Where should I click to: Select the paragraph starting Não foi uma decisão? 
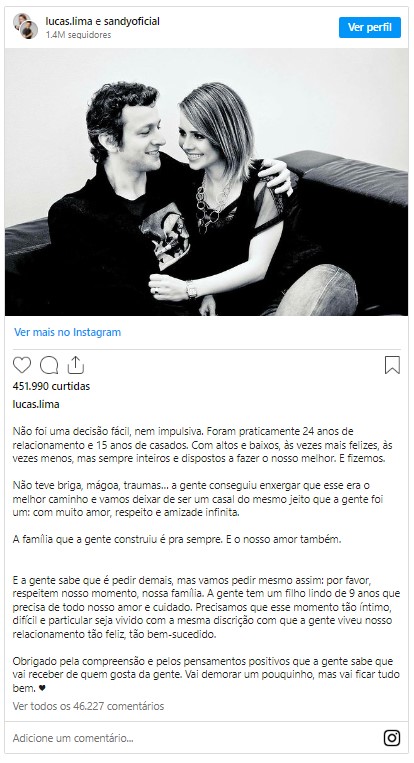203,445
